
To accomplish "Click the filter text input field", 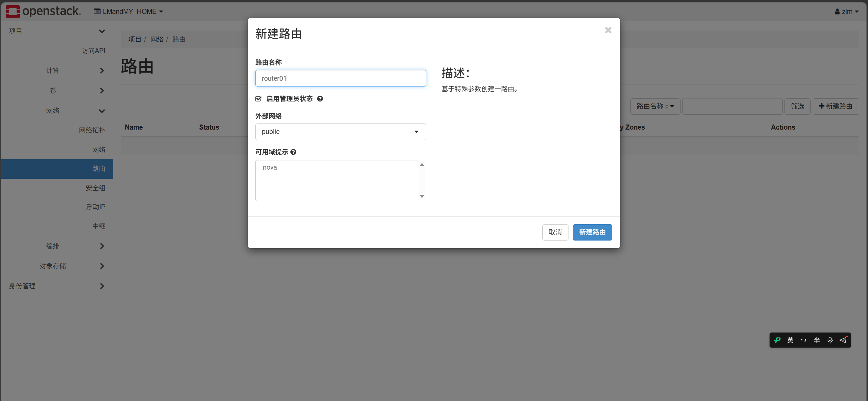I will click(x=733, y=107).
